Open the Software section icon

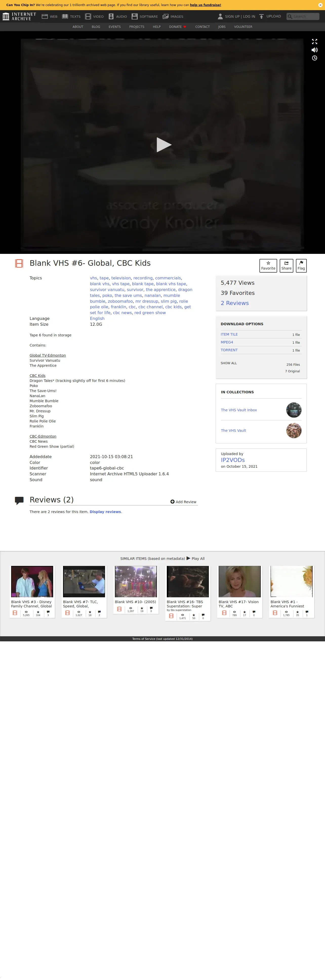(x=135, y=16)
